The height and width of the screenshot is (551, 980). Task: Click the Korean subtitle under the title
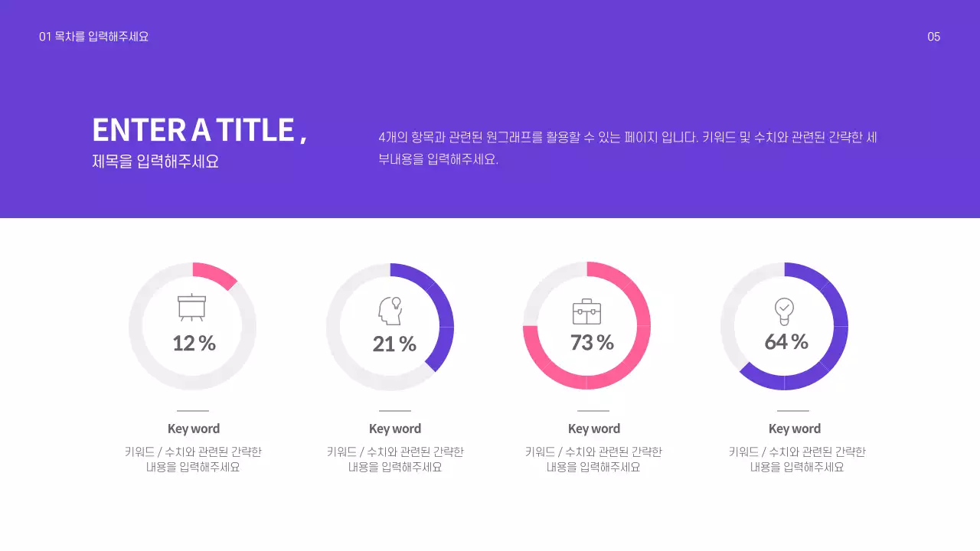coord(155,162)
